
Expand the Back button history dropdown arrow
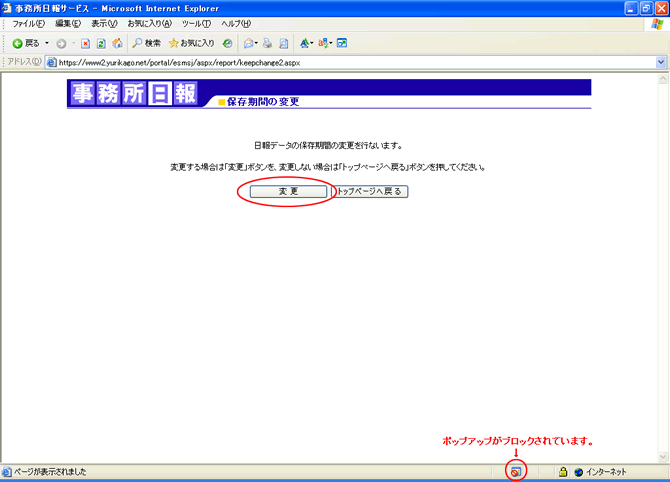coord(47,43)
